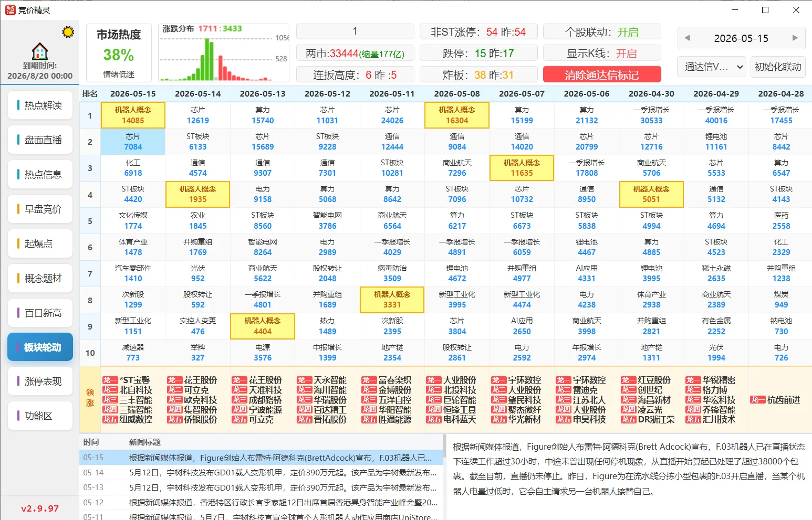812x520 pixels.
Task: Click the 非ST涨停 54 statistic
Action: pyautogui.click(x=478, y=32)
